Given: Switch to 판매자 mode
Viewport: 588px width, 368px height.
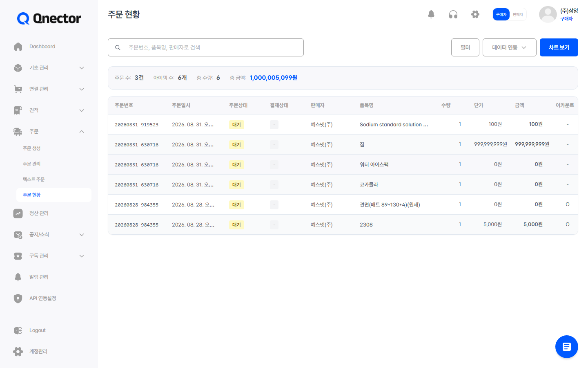Looking at the screenshot, I should click(518, 14).
